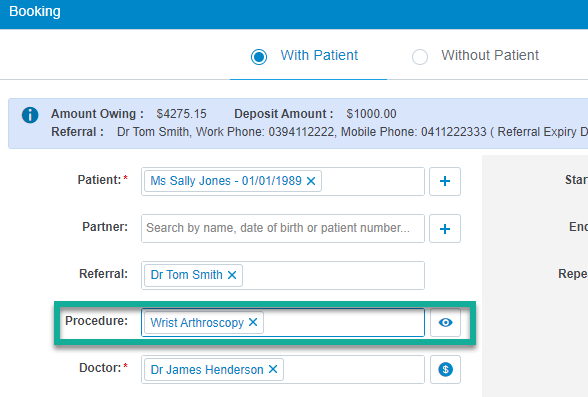Select the Without Patient radio button

420,57
